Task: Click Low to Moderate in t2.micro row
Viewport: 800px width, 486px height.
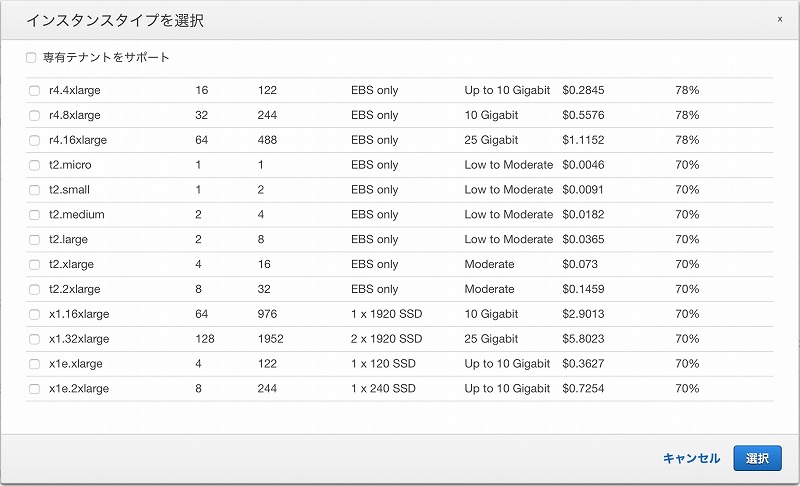Action: tap(509, 165)
